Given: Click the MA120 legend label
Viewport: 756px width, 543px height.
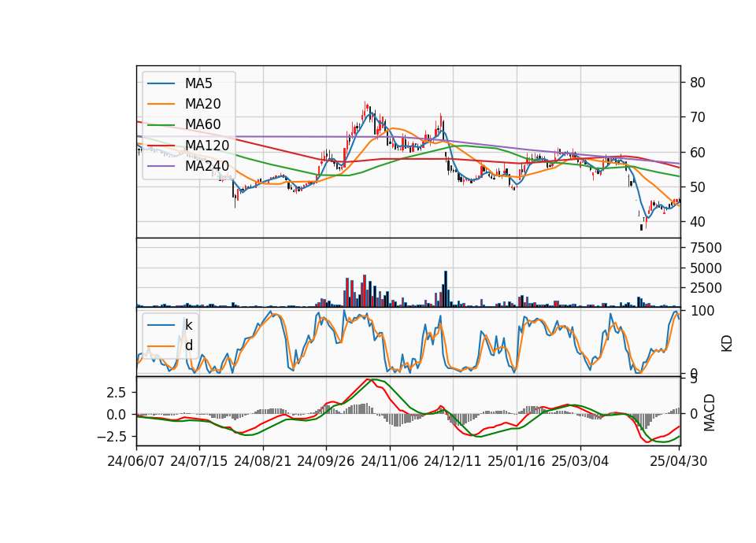Looking at the screenshot, I should [207, 145].
